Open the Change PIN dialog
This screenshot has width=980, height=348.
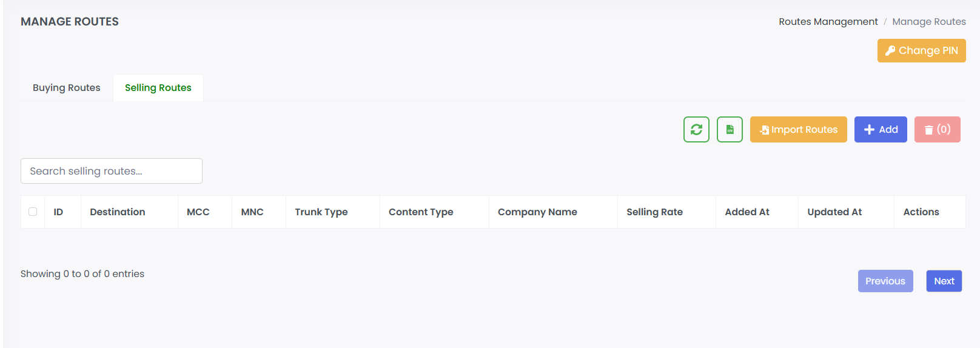point(921,51)
